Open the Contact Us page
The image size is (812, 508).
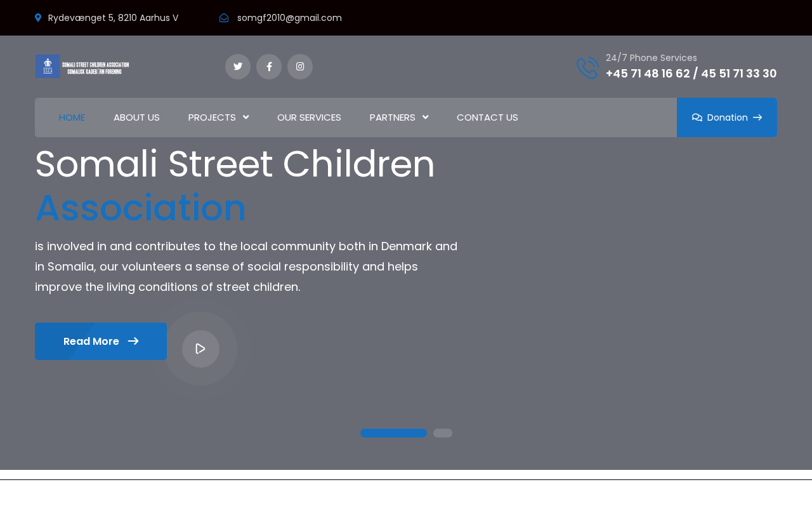point(487,117)
